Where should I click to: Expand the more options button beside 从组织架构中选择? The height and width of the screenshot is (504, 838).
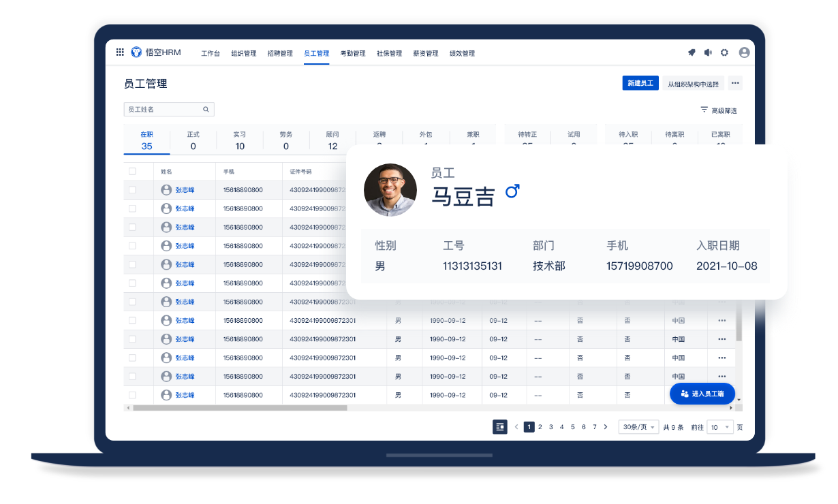click(x=735, y=83)
